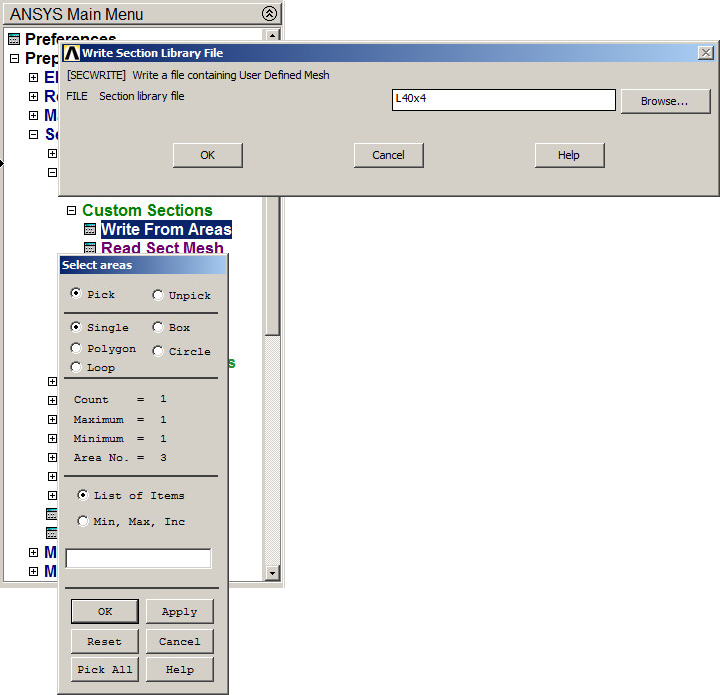Select the Write From Areas menu entry

click(166, 230)
